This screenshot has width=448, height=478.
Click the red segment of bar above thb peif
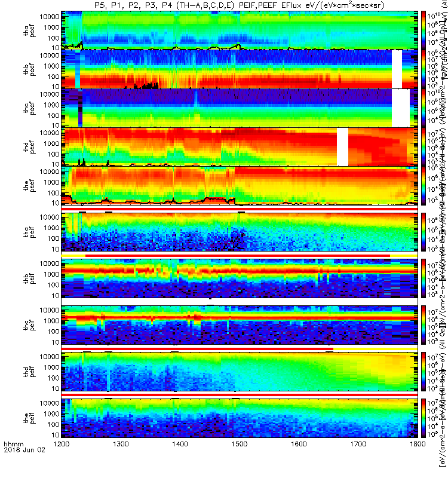tap(238, 256)
